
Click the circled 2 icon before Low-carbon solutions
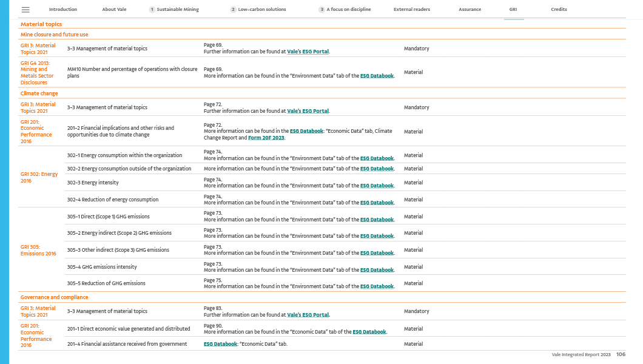tap(233, 10)
